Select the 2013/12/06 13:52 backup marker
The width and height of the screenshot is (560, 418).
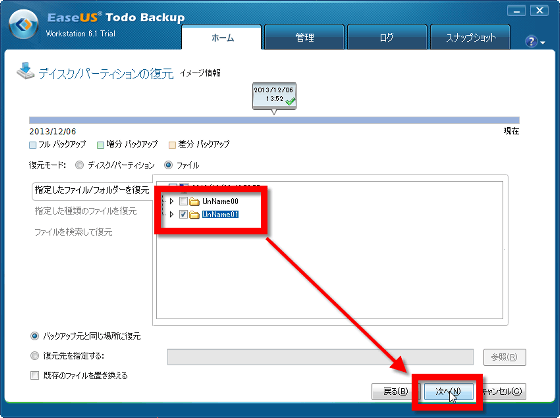pyautogui.click(x=274, y=96)
